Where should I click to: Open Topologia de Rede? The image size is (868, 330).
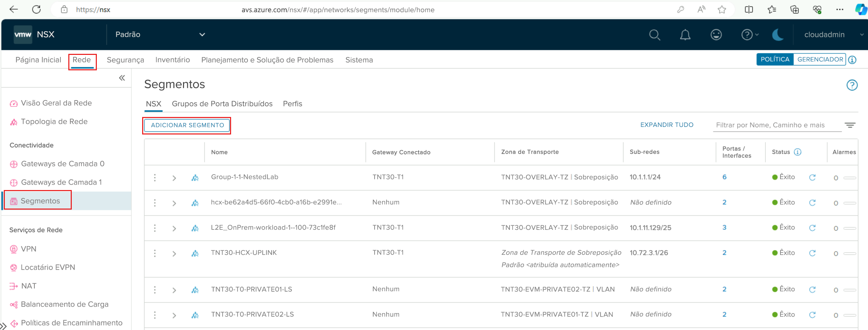click(49, 121)
